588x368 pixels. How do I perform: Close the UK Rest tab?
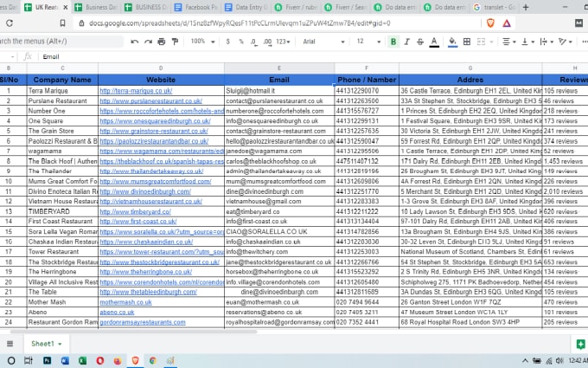[x=65, y=7]
